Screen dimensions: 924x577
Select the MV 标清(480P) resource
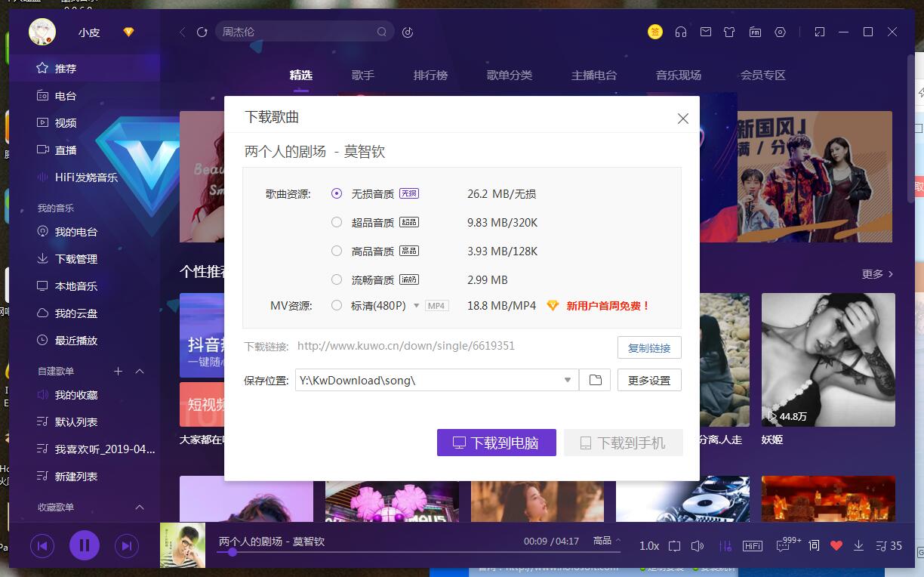337,306
